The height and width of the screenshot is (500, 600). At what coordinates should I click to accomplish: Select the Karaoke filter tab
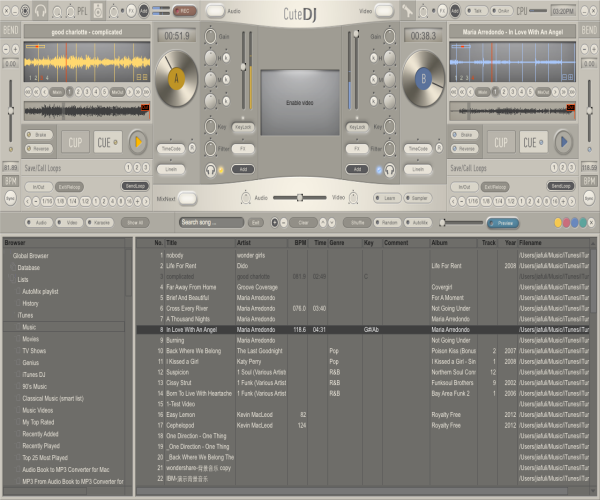tap(99, 222)
